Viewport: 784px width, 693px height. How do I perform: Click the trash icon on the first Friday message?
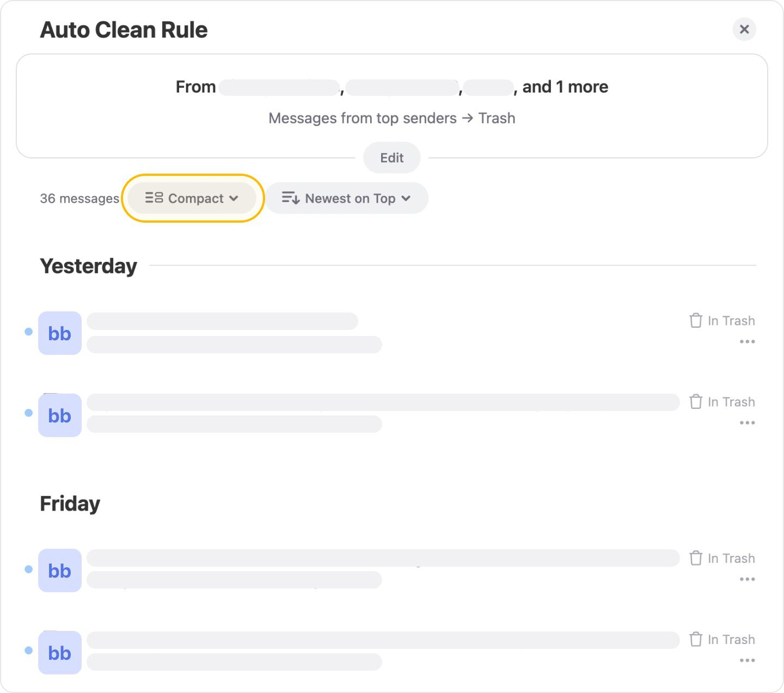click(x=695, y=558)
